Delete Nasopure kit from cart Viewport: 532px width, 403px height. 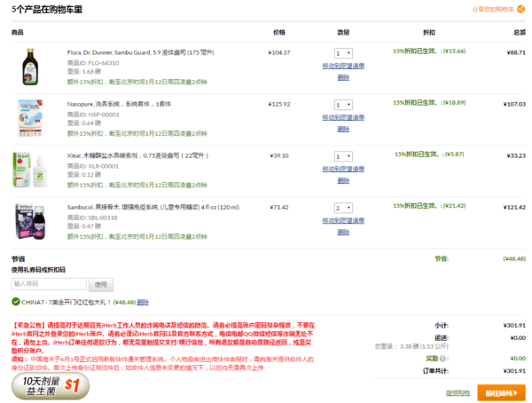(343, 129)
